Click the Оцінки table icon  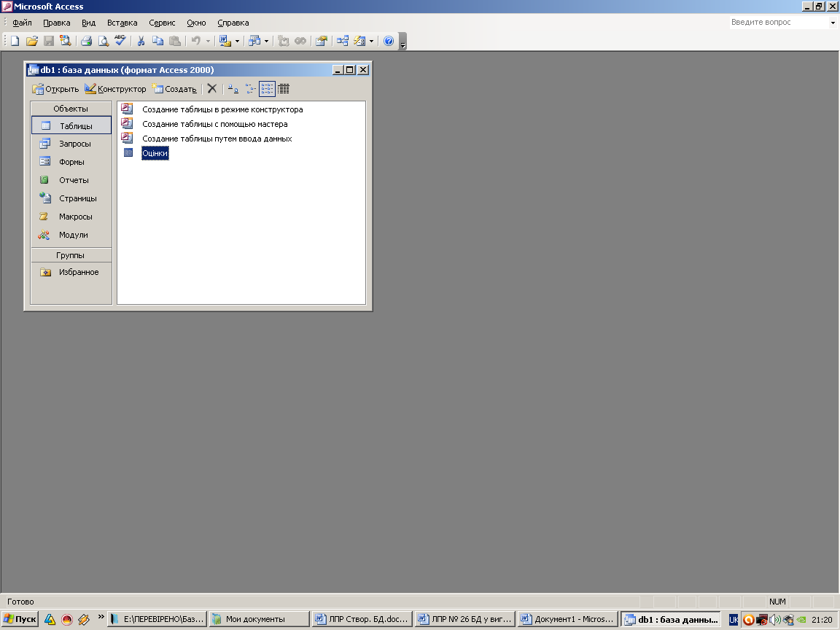128,152
